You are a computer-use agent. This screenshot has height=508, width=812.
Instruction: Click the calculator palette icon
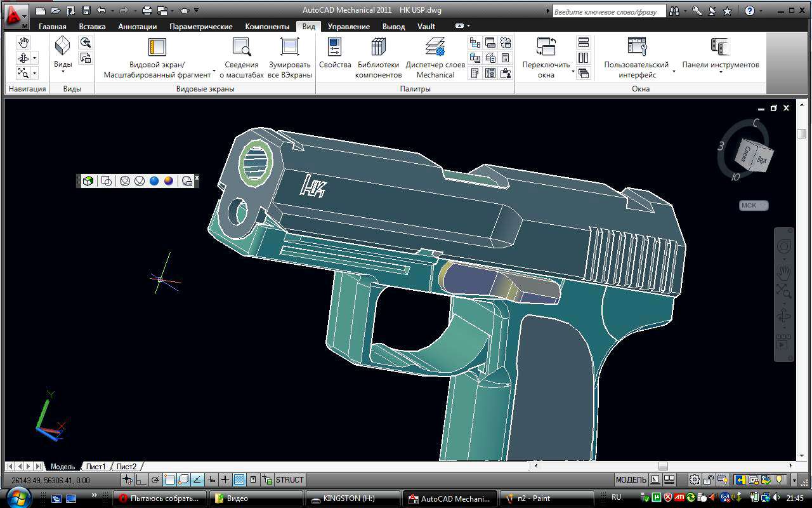(x=506, y=58)
